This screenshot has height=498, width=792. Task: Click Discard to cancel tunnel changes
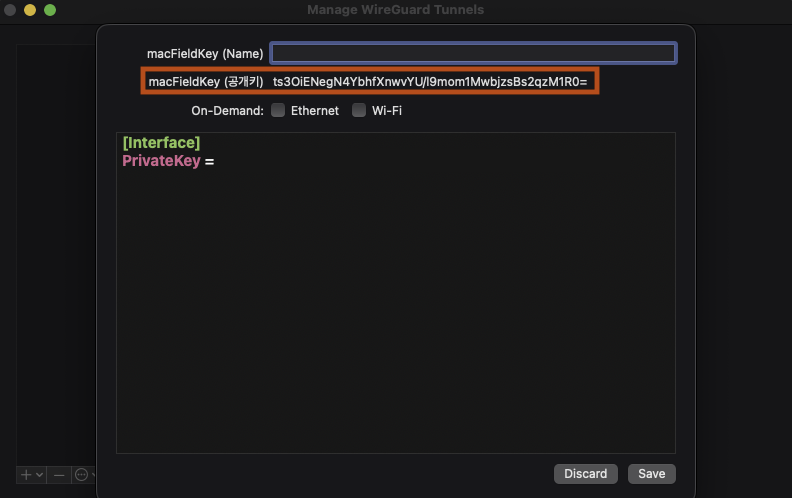click(585, 474)
